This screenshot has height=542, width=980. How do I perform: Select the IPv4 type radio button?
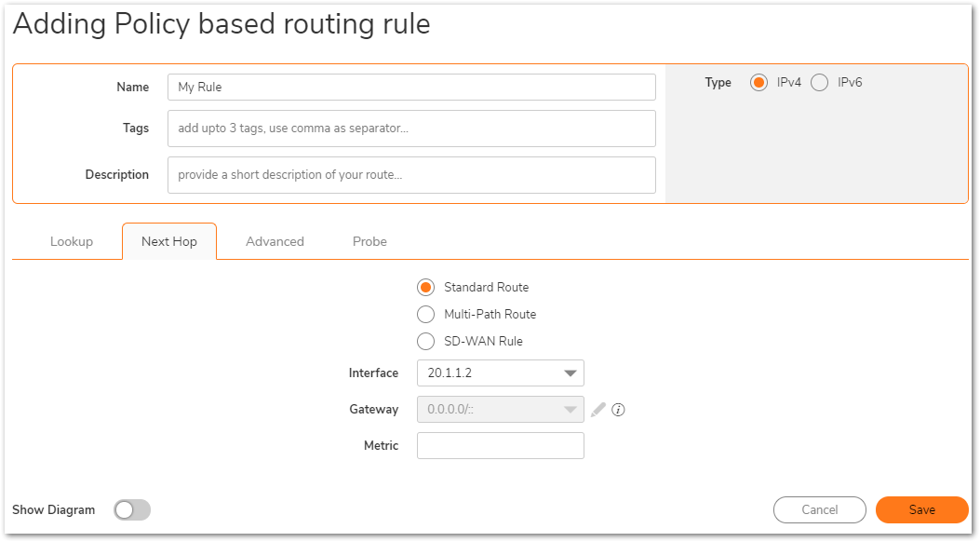click(758, 83)
